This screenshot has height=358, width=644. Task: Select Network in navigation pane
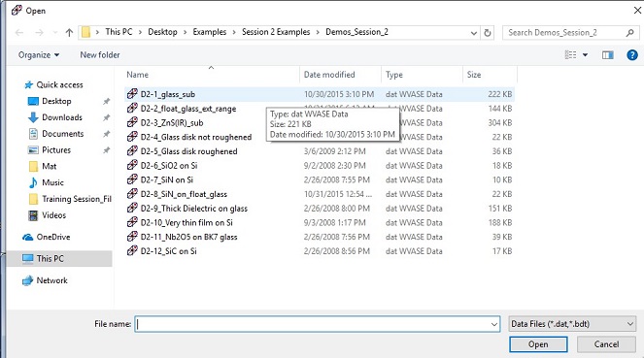[51, 280]
